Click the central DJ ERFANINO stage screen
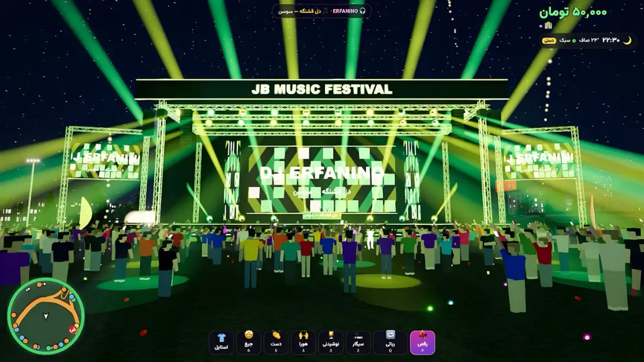Image resolution: width=644 pixels, height=362 pixels. 321,180
